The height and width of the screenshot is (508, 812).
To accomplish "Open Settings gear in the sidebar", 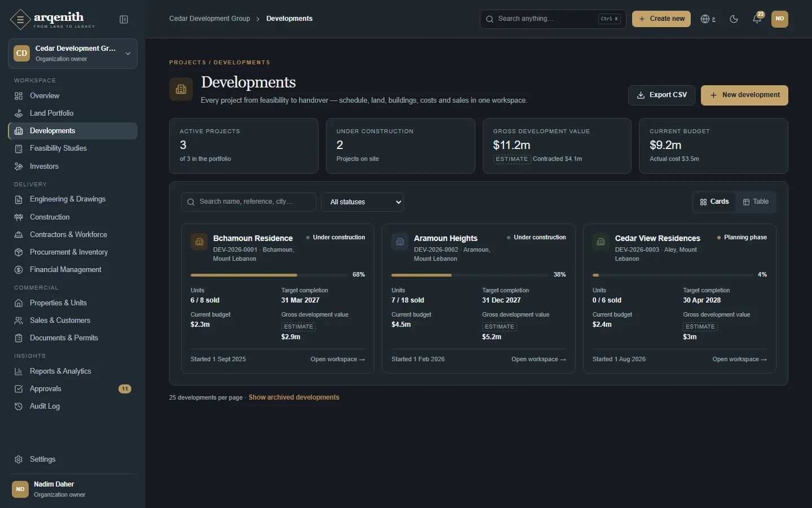I will point(19,459).
